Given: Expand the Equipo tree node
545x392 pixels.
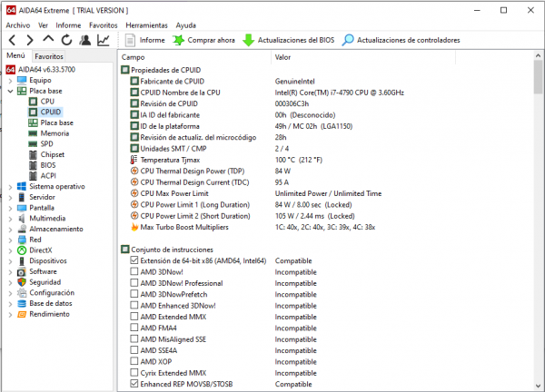Looking at the screenshot, I should [10, 81].
